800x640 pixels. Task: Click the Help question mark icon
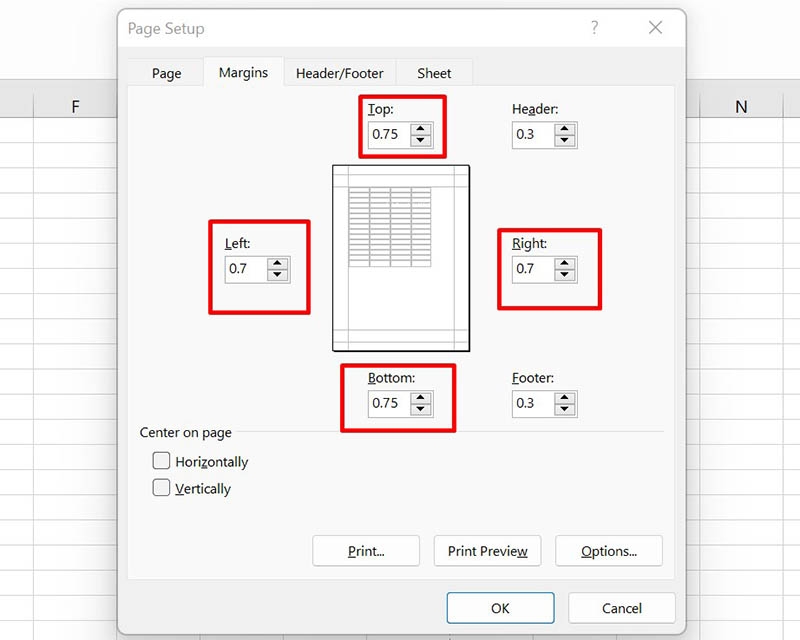tap(595, 29)
